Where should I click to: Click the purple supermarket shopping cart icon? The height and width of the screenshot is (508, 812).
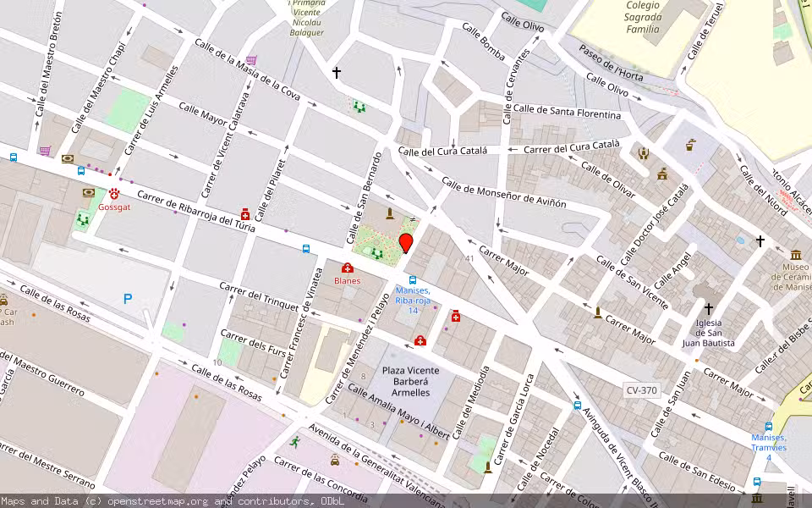tap(46, 150)
